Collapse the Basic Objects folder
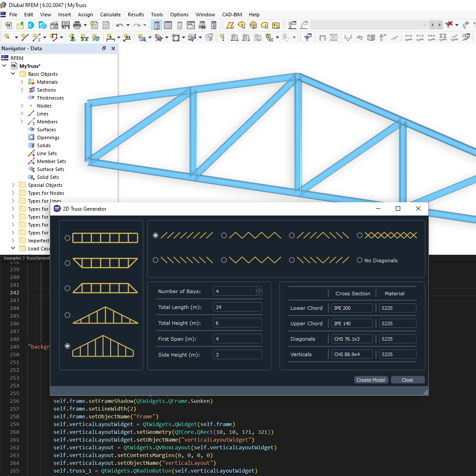This screenshot has width=476, height=476. pyautogui.click(x=13, y=74)
